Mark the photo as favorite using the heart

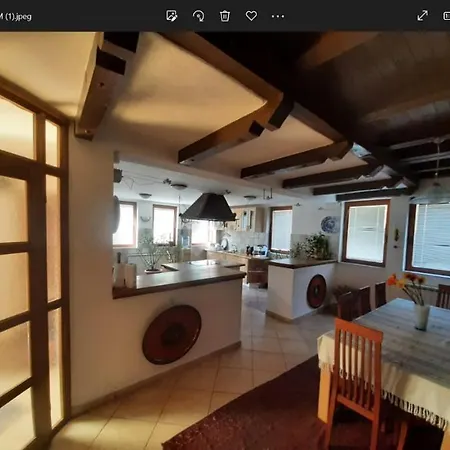click(251, 16)
